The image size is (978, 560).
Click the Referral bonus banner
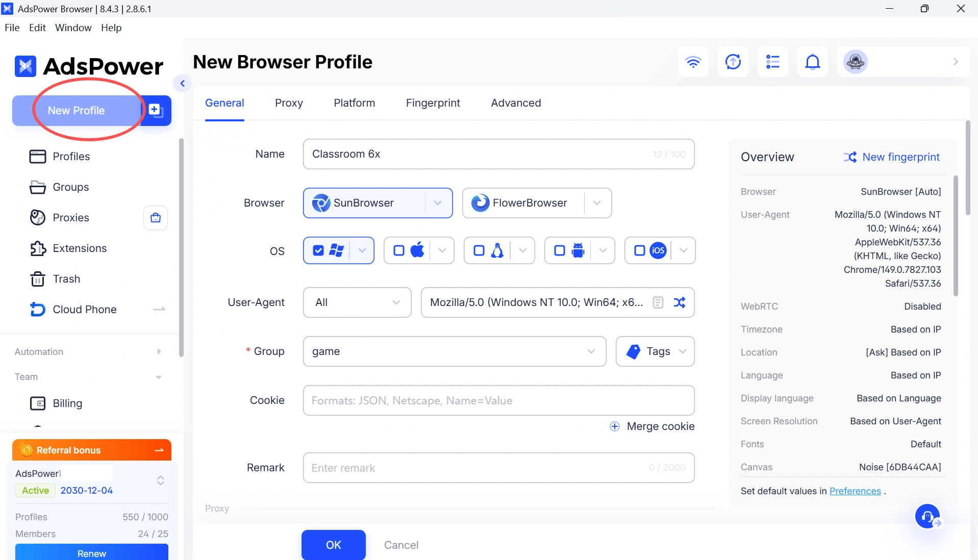pyautogui.click(x=92, y=450)
